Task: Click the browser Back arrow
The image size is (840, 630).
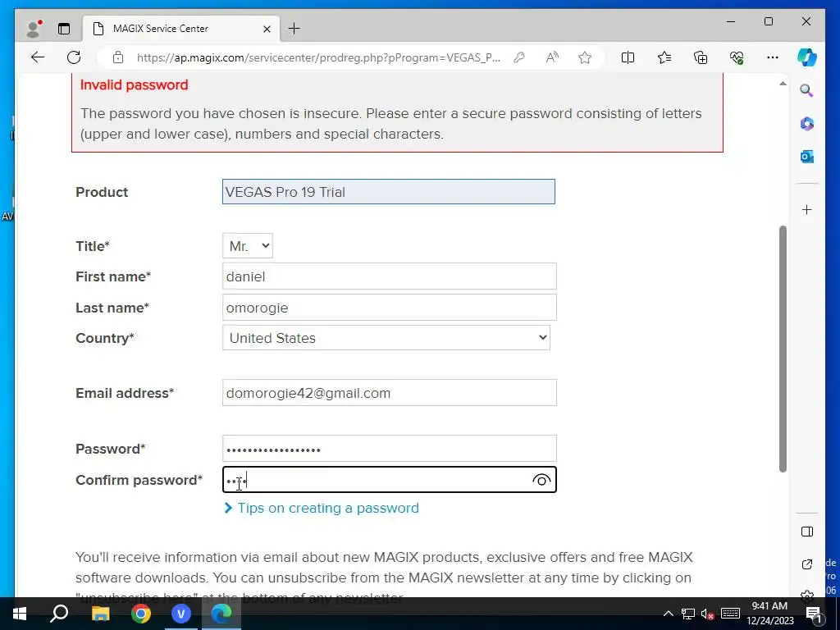Action: pyautogui.click(x=38, y=57)
